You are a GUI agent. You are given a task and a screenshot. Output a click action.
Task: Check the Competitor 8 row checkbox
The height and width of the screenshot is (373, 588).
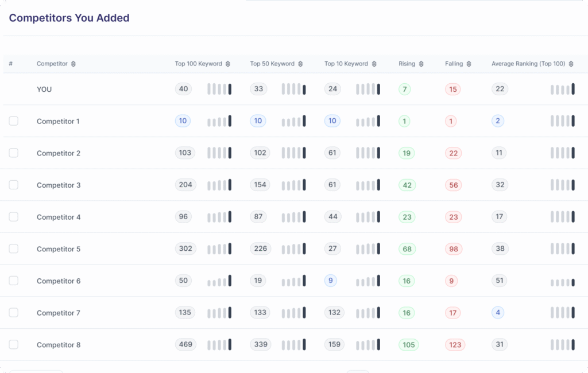[x=14, y=344]
